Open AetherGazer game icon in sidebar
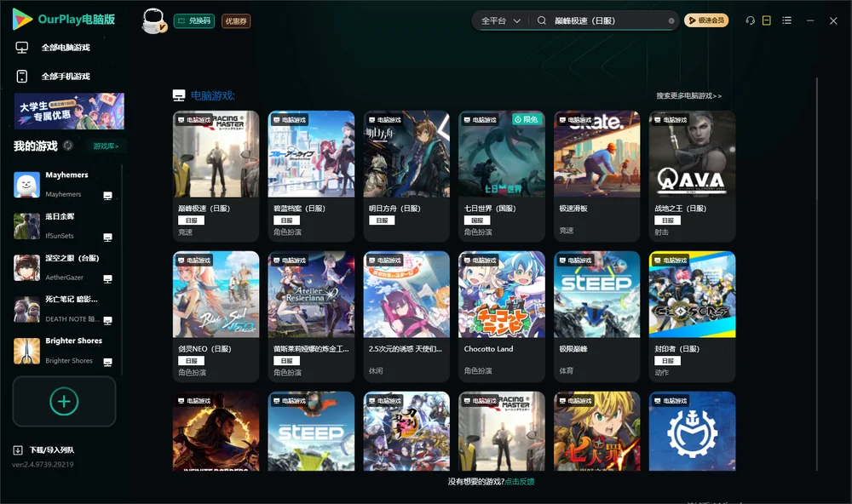Screen dimensions: 852x504 coord(26,267)
